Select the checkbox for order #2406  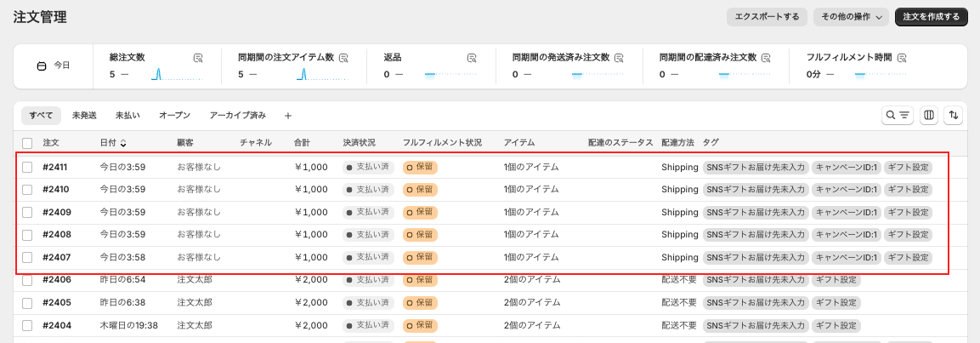pos(27,280)
